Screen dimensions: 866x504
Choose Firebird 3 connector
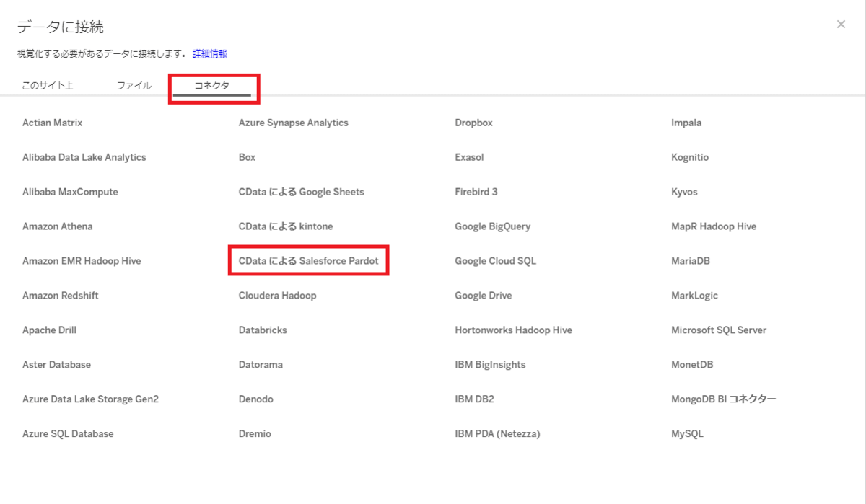point(476,192)
